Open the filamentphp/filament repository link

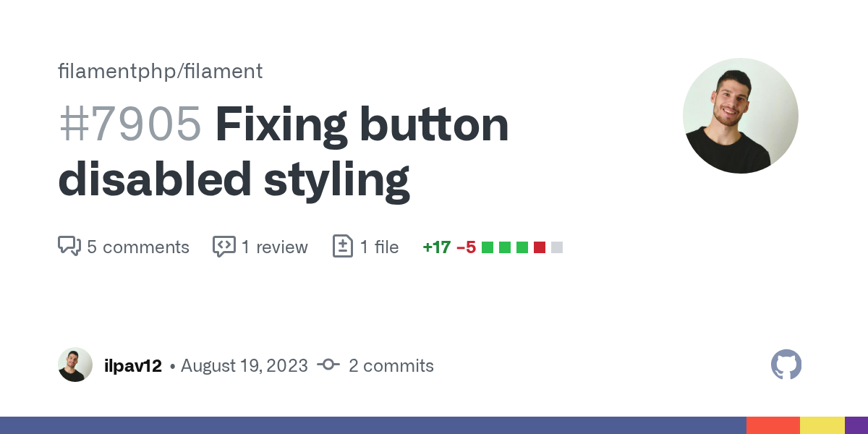pos(160,71)
